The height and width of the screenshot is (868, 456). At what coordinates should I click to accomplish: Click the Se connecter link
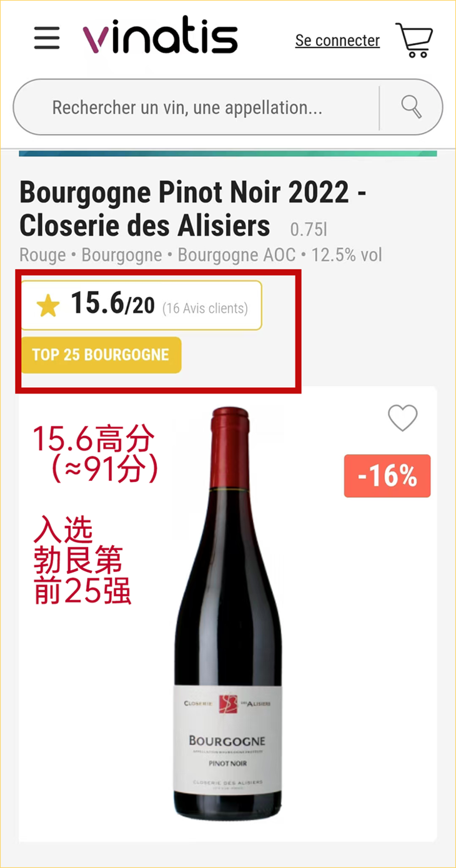tap(337, 41)
